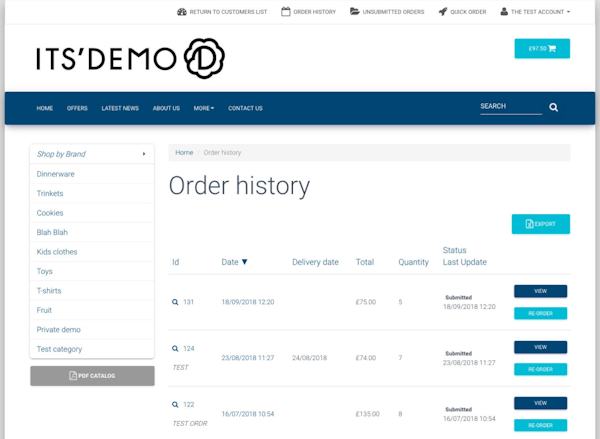
Task: Click the search magnifier icon in navbar
Action: coord(554,107)
